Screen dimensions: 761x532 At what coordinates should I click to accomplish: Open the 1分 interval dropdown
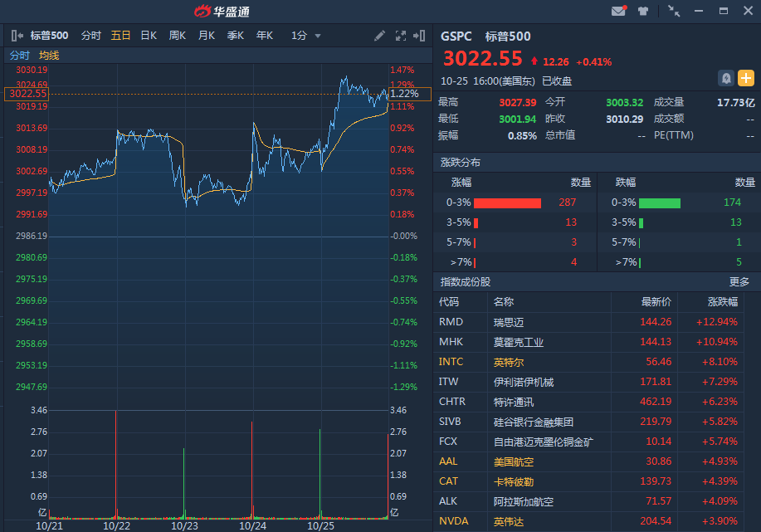pos(305,36)
